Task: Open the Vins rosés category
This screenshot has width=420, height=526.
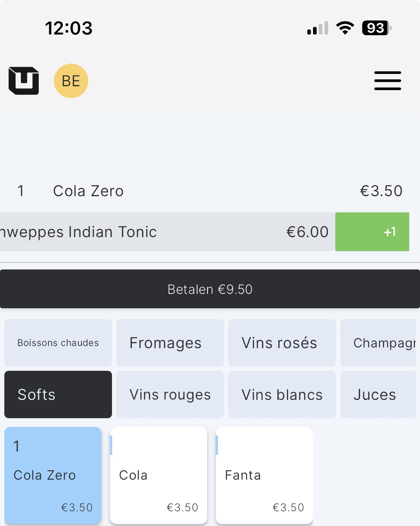Action: (282, 343)
